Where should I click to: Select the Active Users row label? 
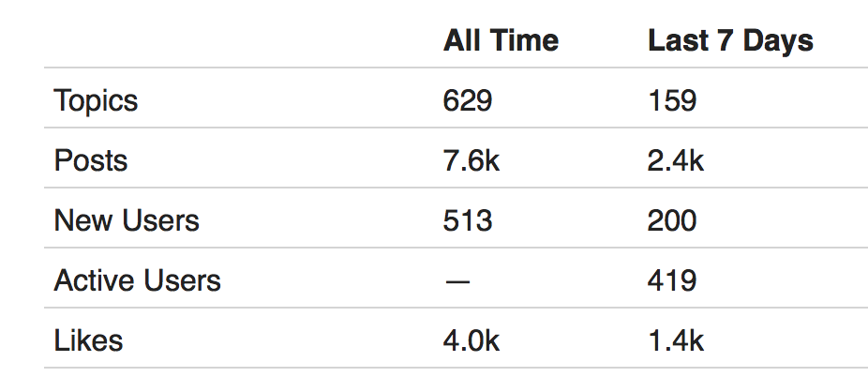coord(137,280)
